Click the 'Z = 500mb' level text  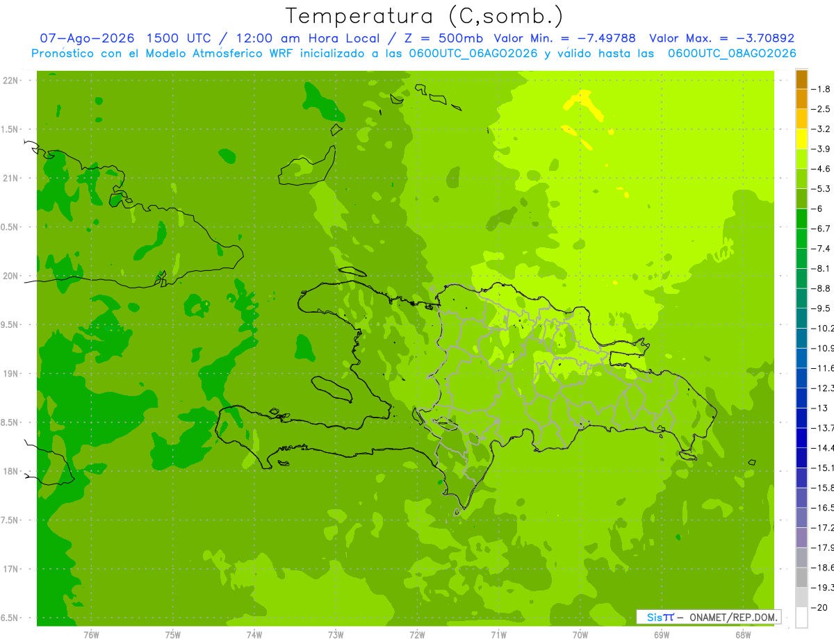(x=442, y=38)
